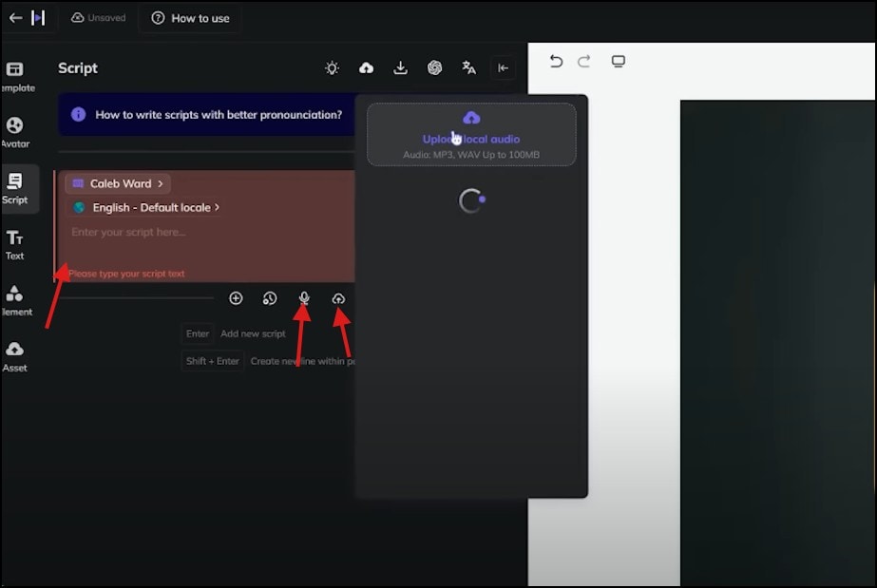Image resolution: width=877 pixels, height=588 pixels.
Task: Switch to the Script tab in the sidebar
Action: (15, 186)
